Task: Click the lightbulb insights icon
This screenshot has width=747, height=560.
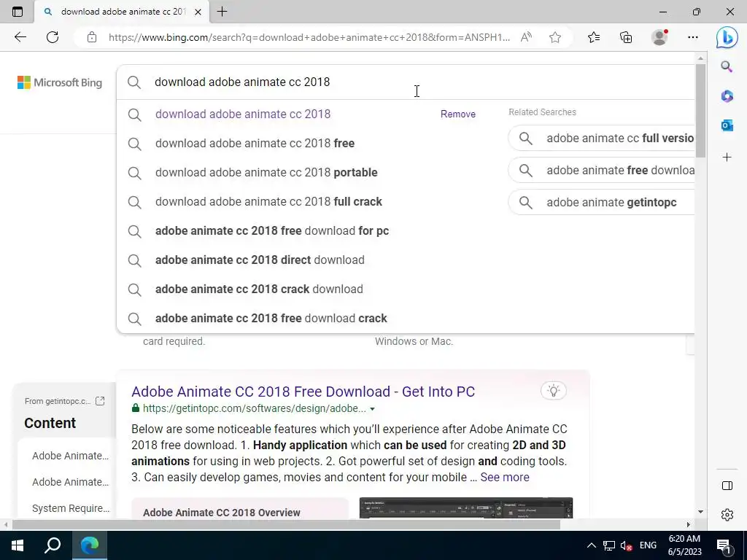Action: (553, 391)
